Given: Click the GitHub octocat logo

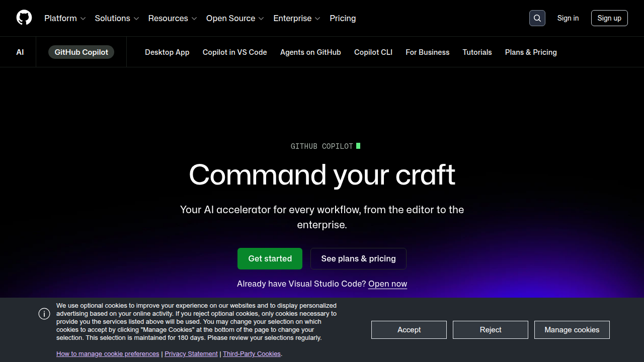Looking at the screenshot, I should [x=24, y=18].
